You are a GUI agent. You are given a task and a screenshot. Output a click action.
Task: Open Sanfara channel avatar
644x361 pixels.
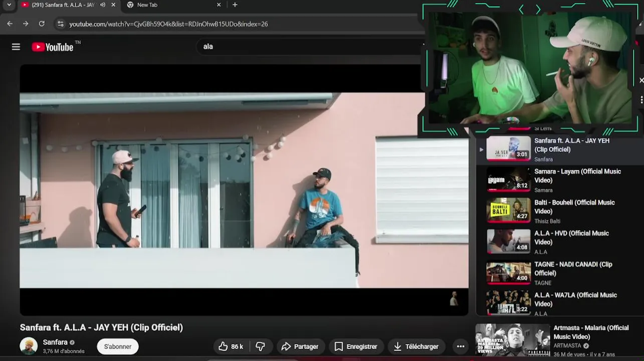[29, 346]
